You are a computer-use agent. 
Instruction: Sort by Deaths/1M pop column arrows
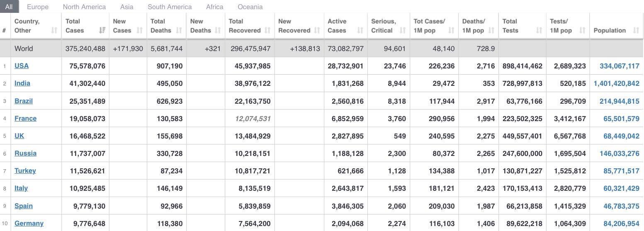[x=491, y=30]
